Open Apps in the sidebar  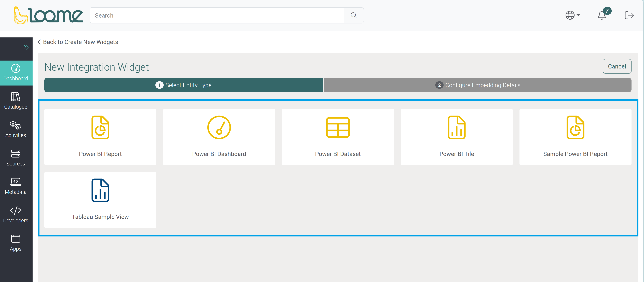coord(16,243)
